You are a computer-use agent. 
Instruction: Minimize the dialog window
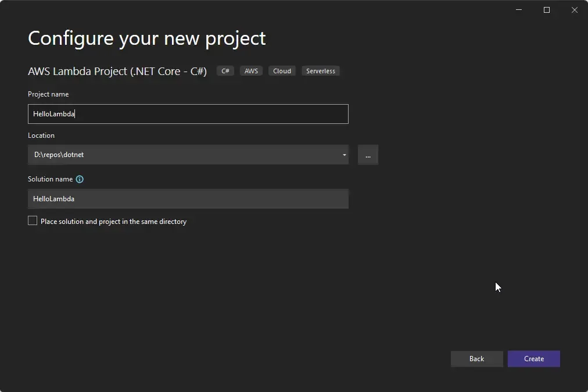[x=518, y=10]
